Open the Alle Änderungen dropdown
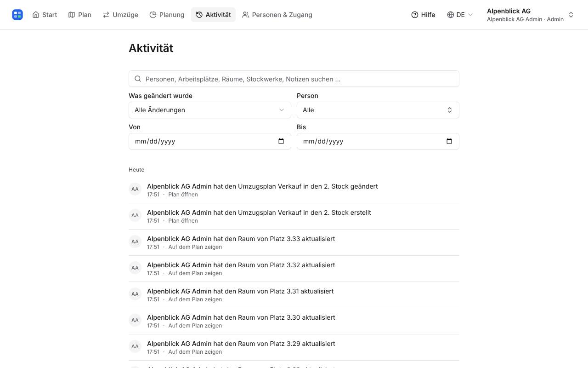 [210, 110]
